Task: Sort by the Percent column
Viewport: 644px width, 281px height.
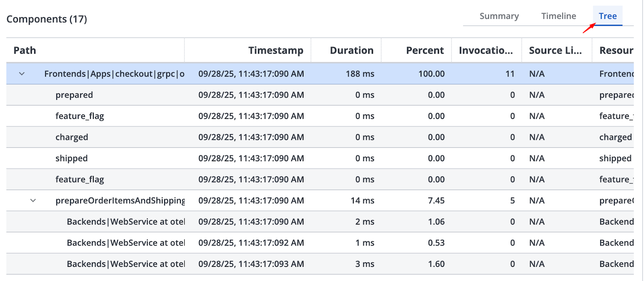Action: tap(425, 50)
